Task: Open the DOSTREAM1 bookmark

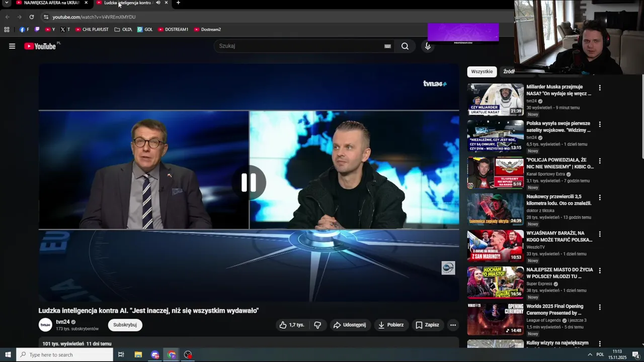Action: (x=173, y=30)
